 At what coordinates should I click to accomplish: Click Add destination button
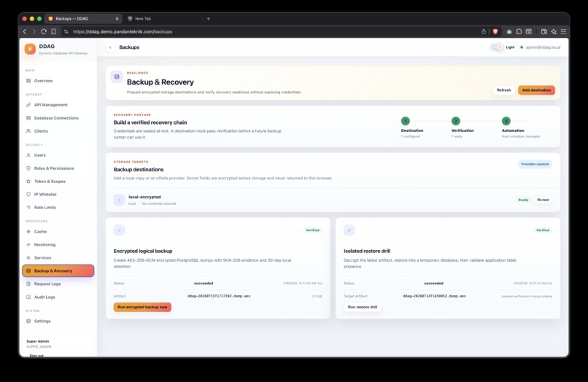(536, 90)
